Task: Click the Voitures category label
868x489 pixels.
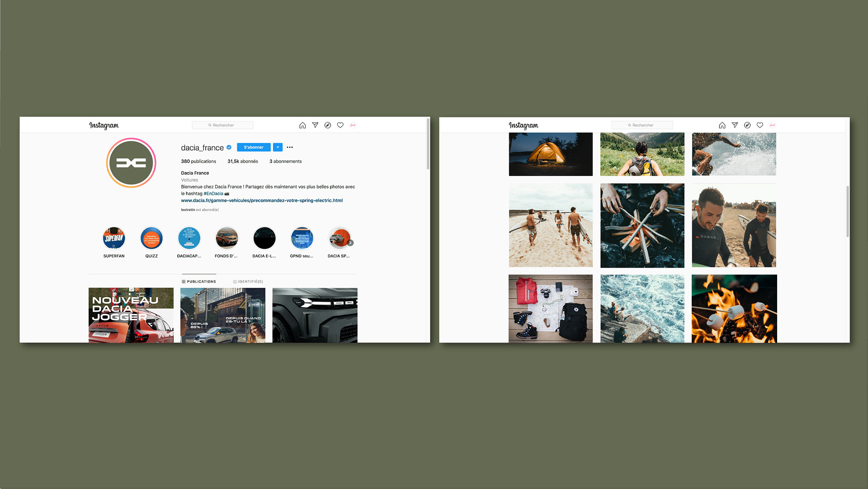Action: (189, 180)
